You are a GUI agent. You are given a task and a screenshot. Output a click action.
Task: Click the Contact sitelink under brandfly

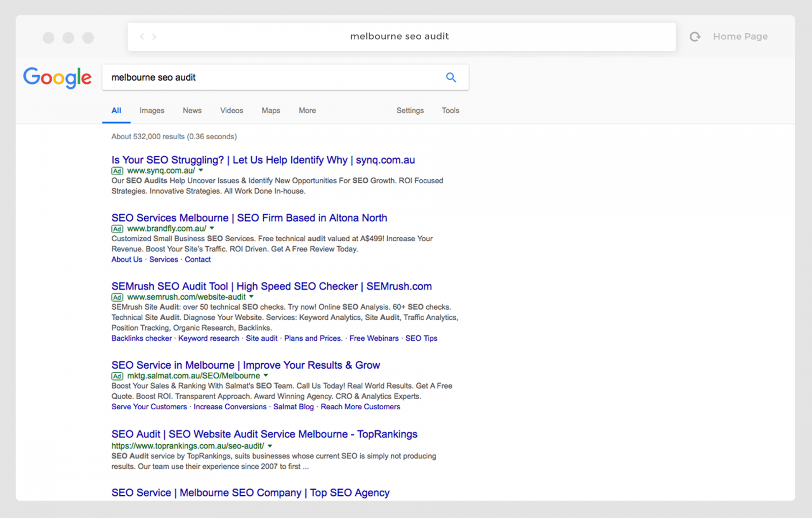tap(197, 260)
